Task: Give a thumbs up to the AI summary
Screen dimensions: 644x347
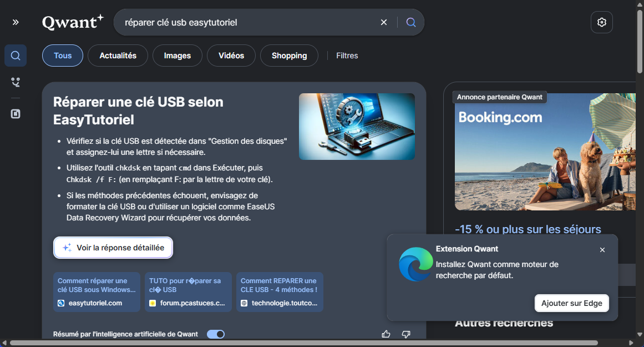Action: pos(386,334)
